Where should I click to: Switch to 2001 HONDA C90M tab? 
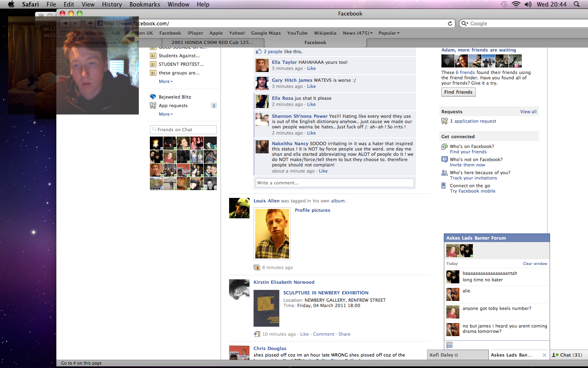[212, 43]
